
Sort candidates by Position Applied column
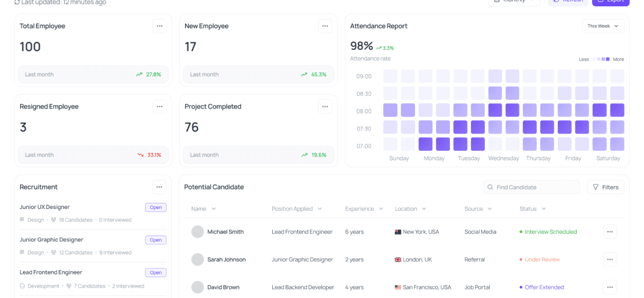point(296,209)
